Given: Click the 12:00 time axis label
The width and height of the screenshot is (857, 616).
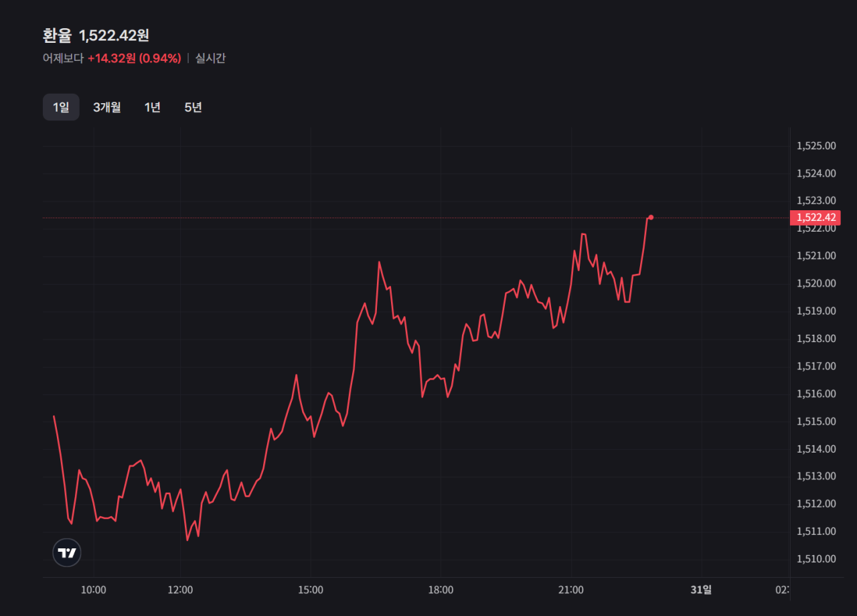Looking at the screenshot, I should (180, 590).
